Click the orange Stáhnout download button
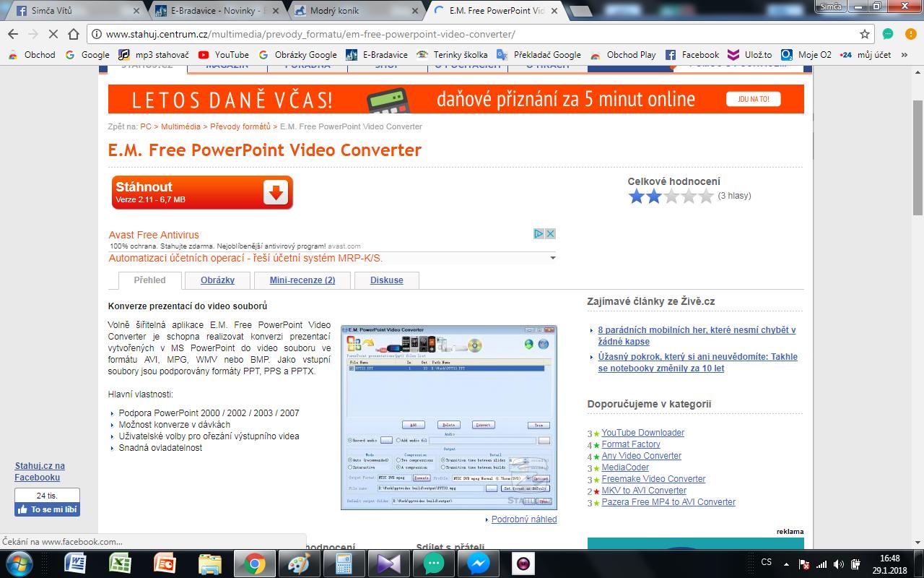The height and width of the screenshot is (578, 924). pos(202,192)
